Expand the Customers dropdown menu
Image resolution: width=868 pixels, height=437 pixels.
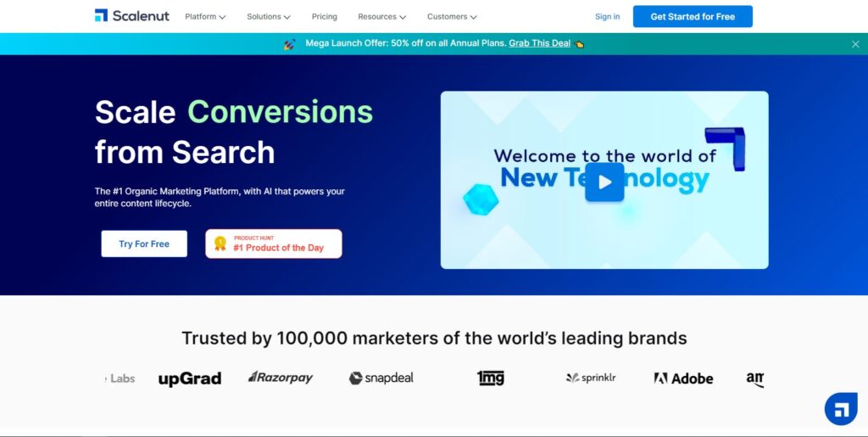(x=452, y=17)
